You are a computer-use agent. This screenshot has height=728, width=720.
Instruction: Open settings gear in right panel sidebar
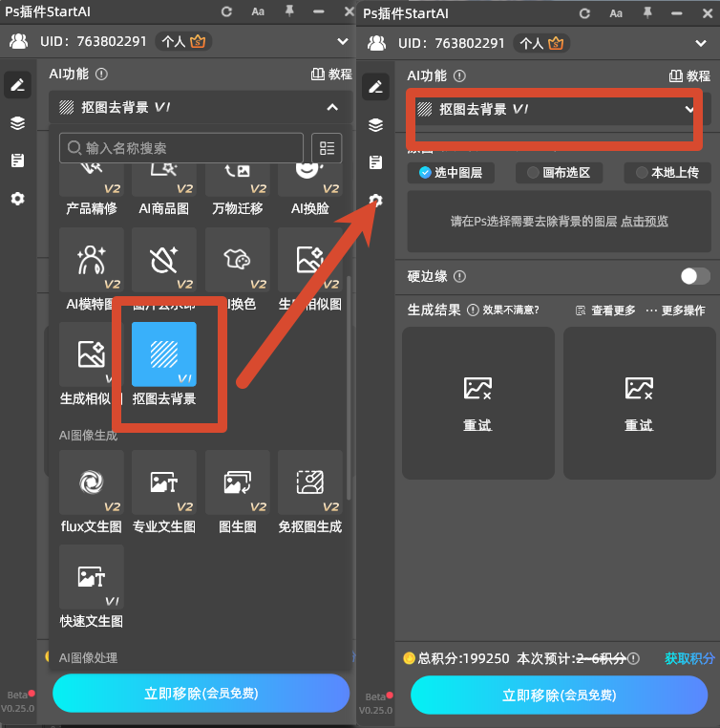(x=376, y=200)
